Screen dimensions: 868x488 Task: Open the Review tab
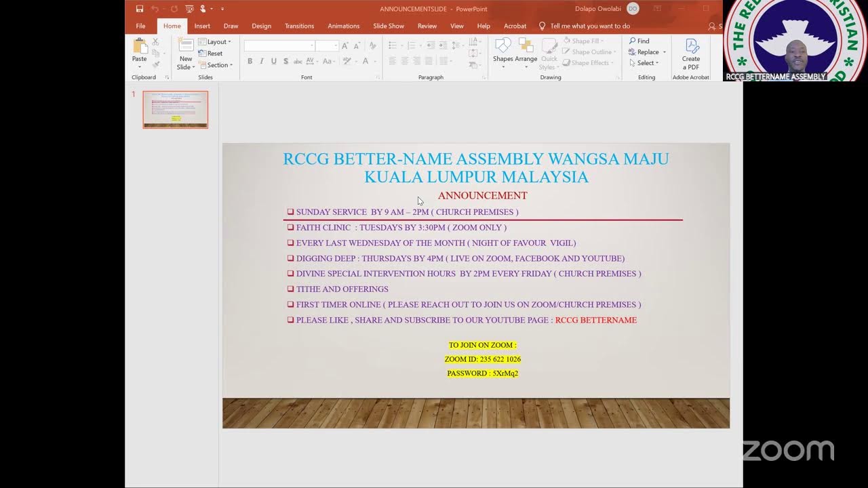tap(427, 26)
